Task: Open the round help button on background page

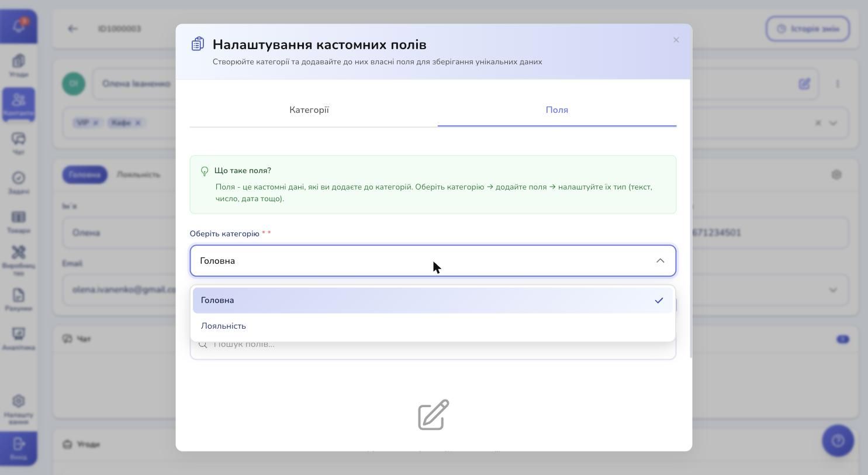Action: 838,440
